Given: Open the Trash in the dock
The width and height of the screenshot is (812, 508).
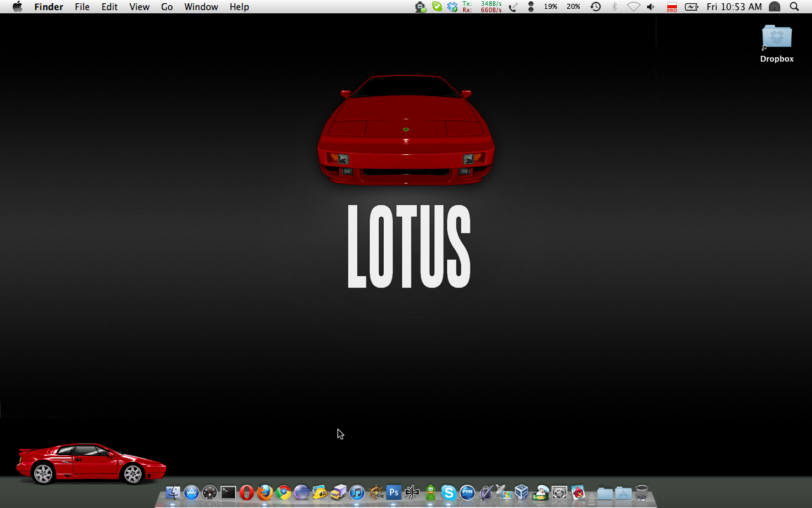Looking at the screenshot, I should tap(642, 493).
